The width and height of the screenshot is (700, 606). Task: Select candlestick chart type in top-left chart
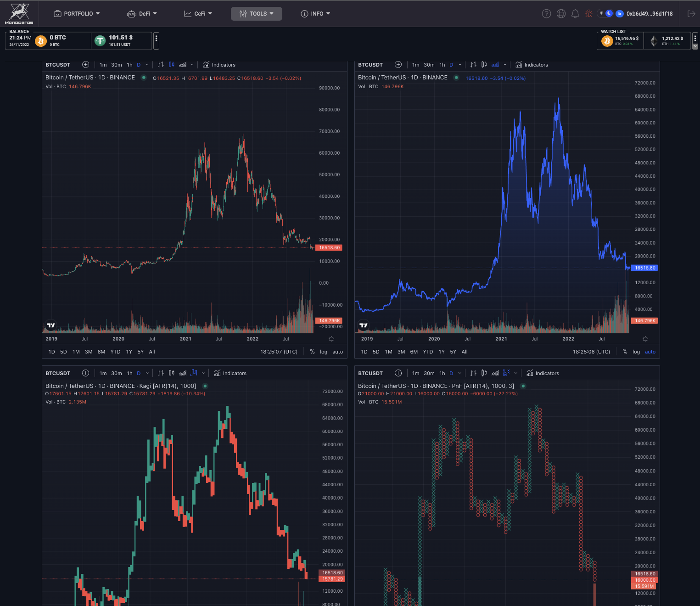[171, 65]
